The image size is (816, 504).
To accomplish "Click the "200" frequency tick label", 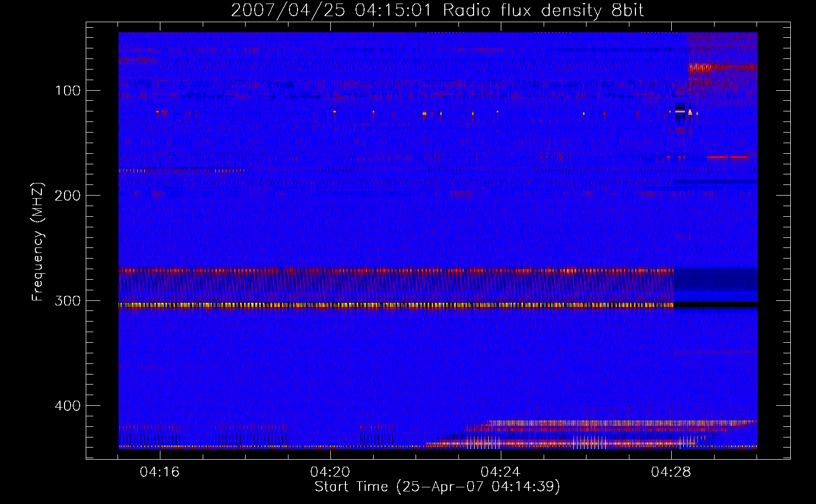I will point(68,196).
